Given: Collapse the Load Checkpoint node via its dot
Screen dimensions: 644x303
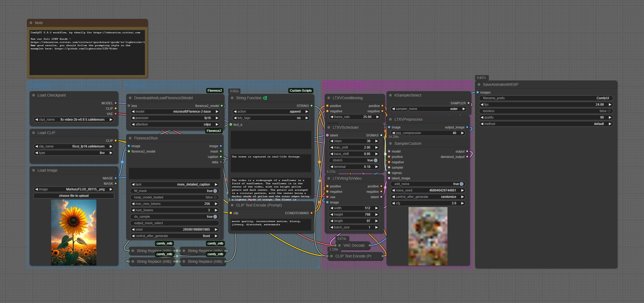Looking at the screenshot, I should (34, 95).
